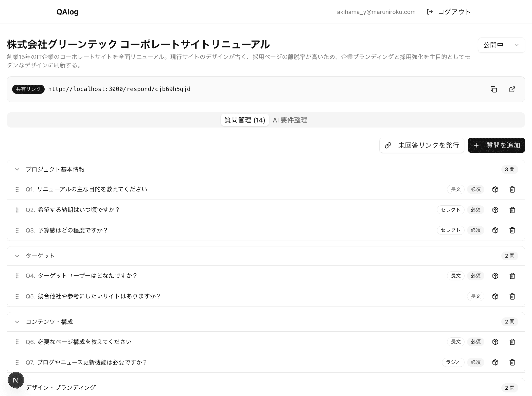
Task: Collapse the プロジェクト基本情報 section
Action: 17,169
